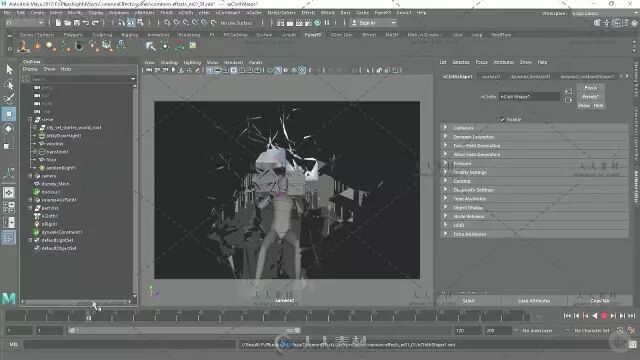640x360 pixels.
Task: Click the select camera icon in panel toolbar
Action: [149, 70]
